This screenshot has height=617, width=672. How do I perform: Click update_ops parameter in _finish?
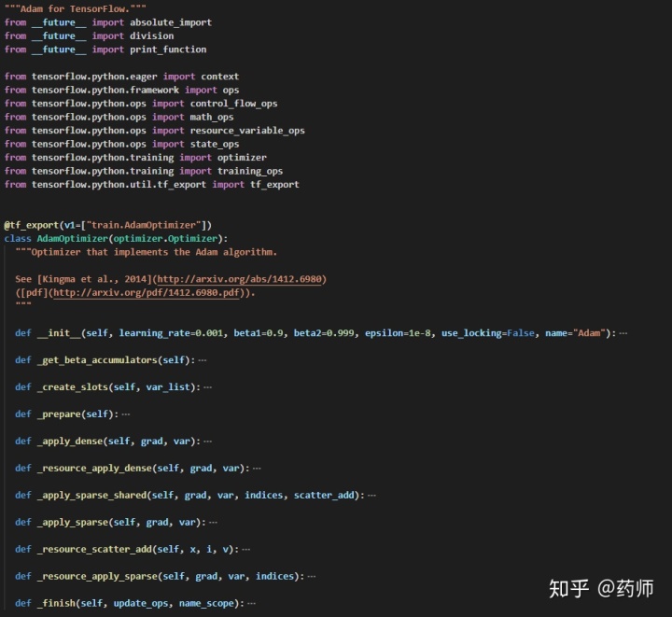click(x=141, y=603)
